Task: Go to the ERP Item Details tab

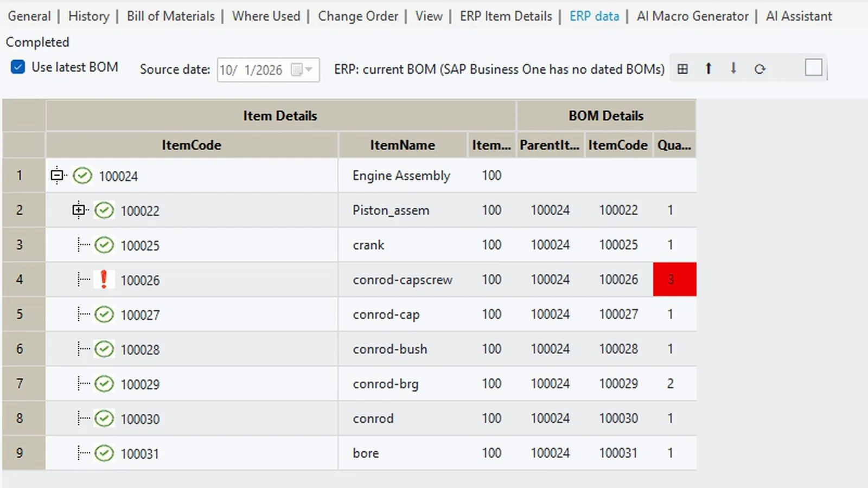Action: pyautogui.click(x=506, y=16)
